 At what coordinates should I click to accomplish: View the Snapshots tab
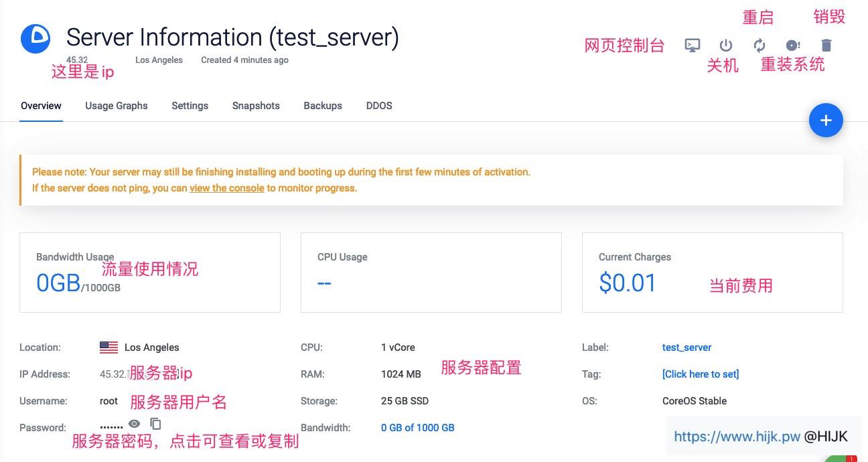tap(256, 105)
